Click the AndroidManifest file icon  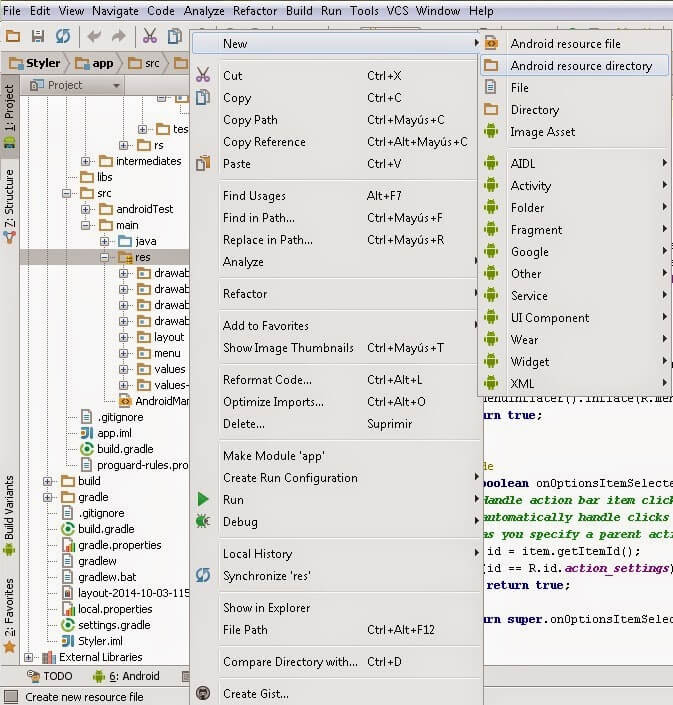click(x=125, y=401)
